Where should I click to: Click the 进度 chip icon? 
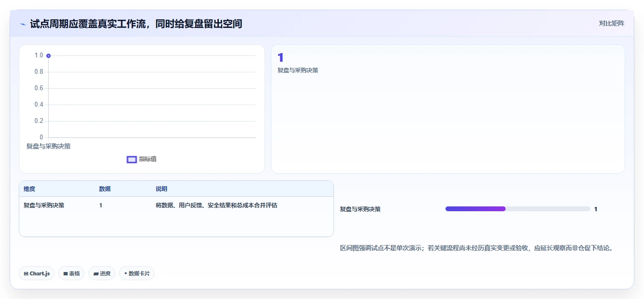point(96,274)
